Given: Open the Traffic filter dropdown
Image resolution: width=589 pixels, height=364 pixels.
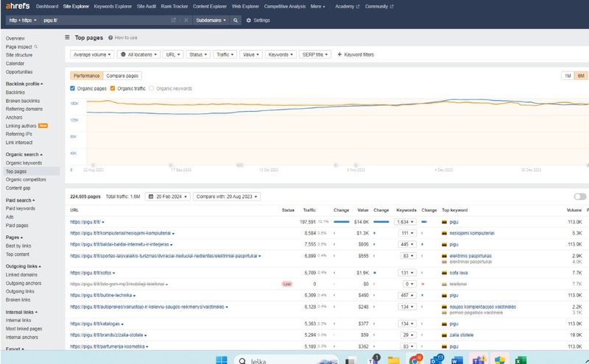Looking at the screenshot, I should click(225, 54).
